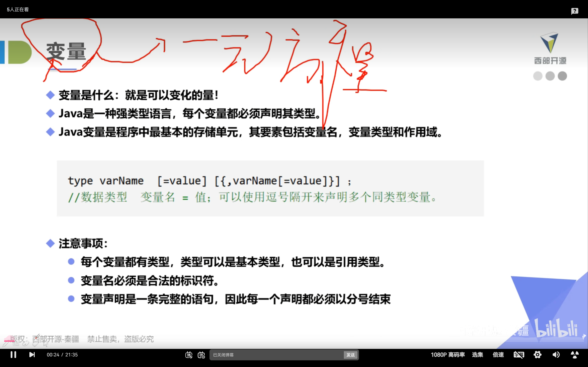Viewport: 588px width, 367px height.
Task: Skip to the next video
Action: (32, 355)
